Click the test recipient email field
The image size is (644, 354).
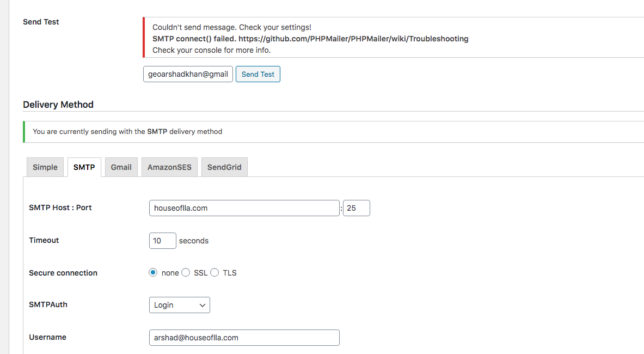point(188,74)
